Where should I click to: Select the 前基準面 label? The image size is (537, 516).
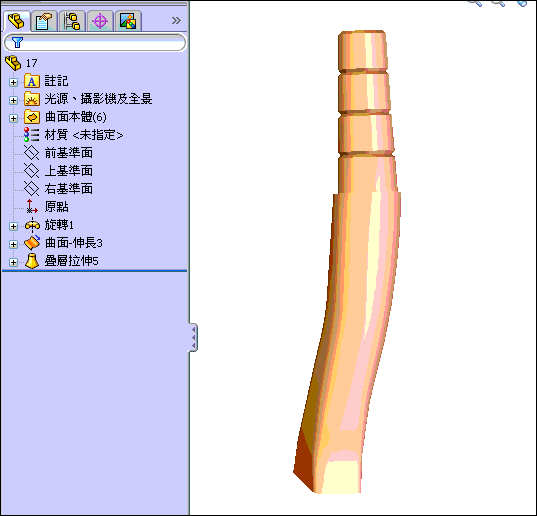pyautogui.click(x=69, y=153)
